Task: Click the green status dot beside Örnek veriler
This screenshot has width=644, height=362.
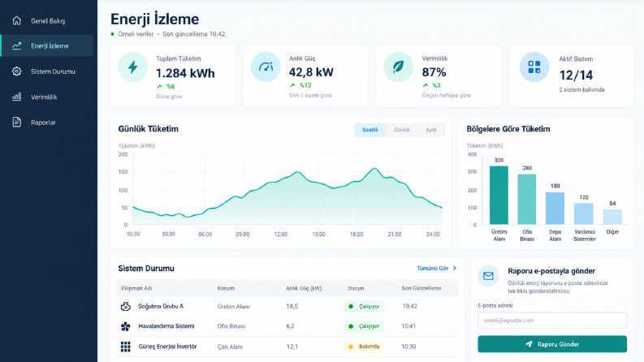Action: [x=113, y=34]
